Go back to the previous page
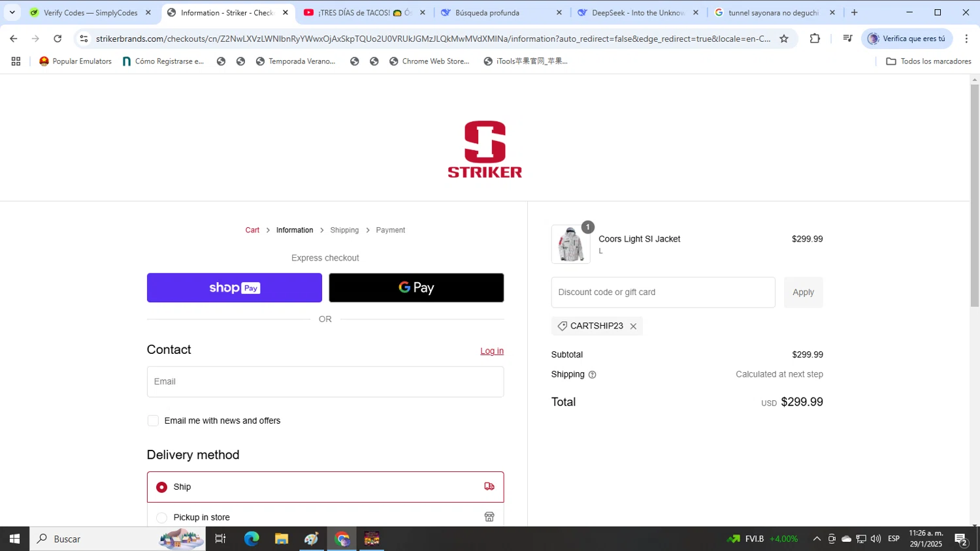The width and height of the screenshot is (980, 551). coord(14,39)
